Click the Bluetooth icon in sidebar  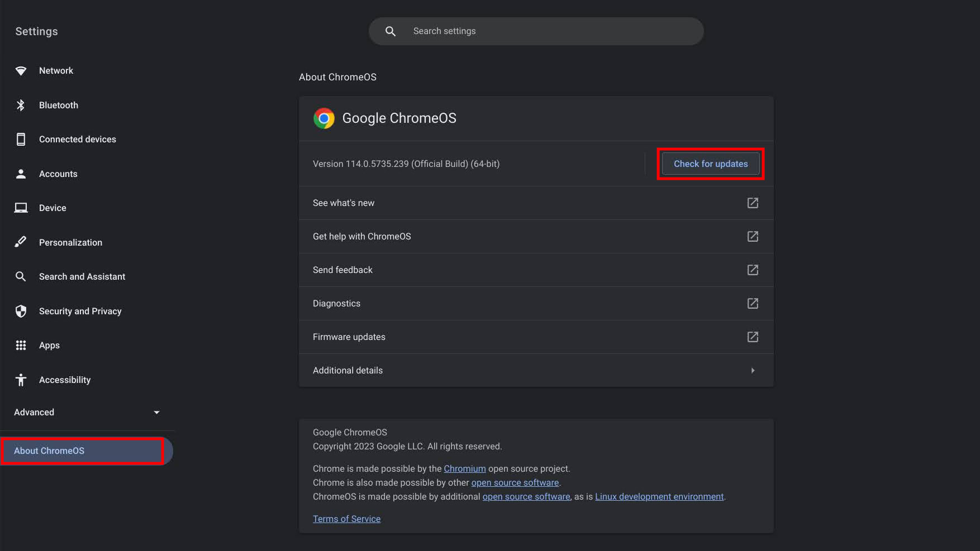(x=21, y=105)
